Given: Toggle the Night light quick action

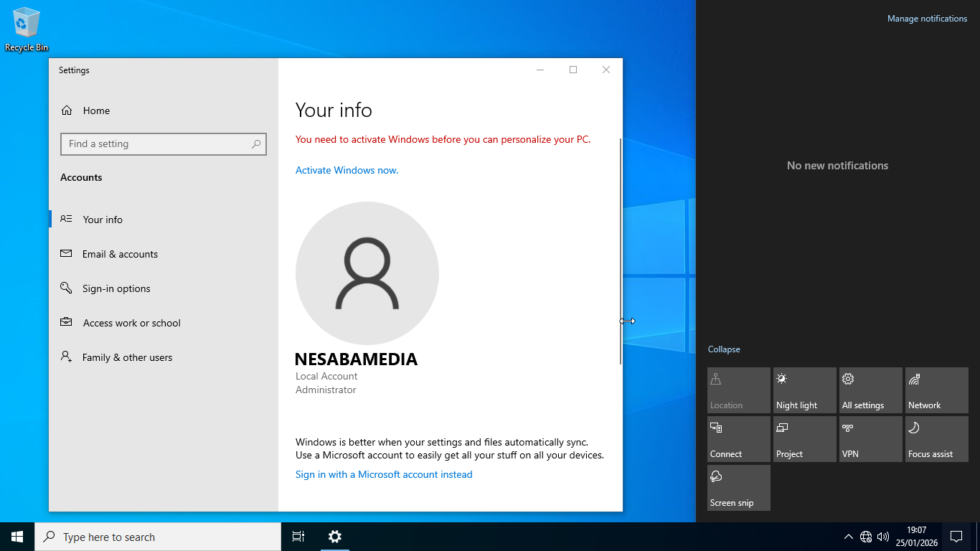Looking at the screenshot, I should coord(804,390).
